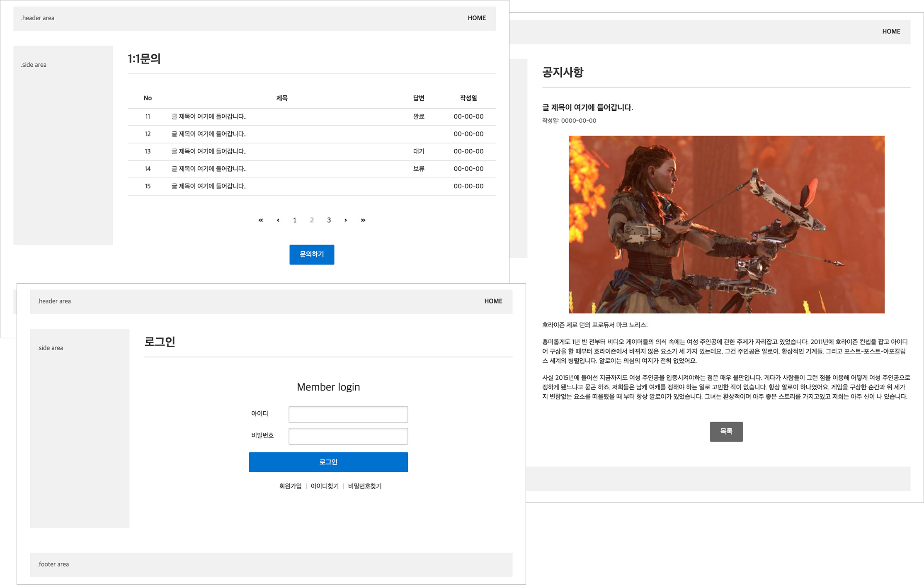
Task: Open inquiry row number 15
Action: [x=209, y=186]
